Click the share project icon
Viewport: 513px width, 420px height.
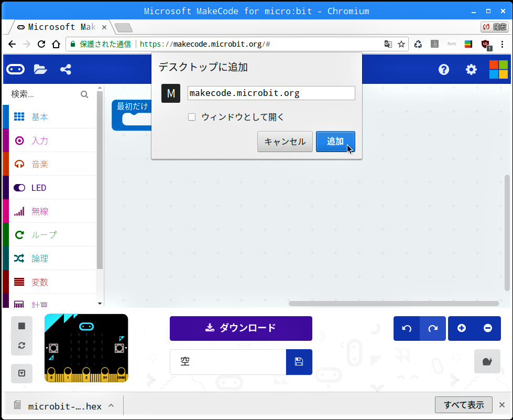(66, 69)
